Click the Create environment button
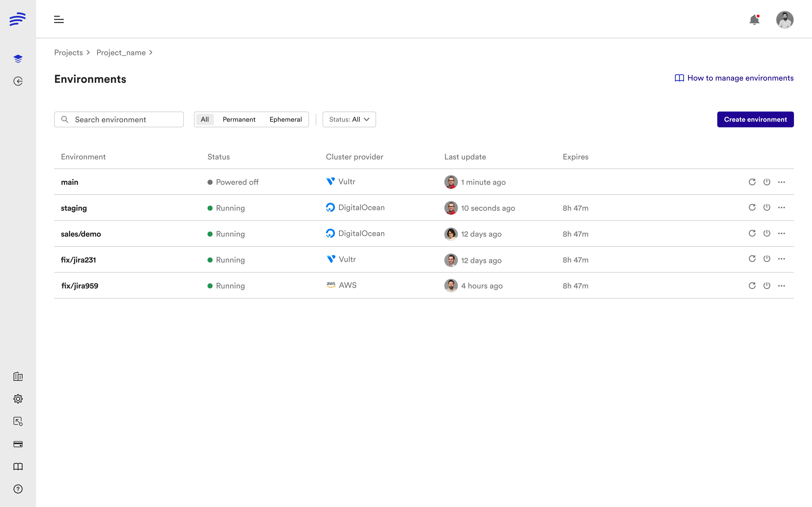The height and width of the screenshot is (507, 812). click(755, 119)
